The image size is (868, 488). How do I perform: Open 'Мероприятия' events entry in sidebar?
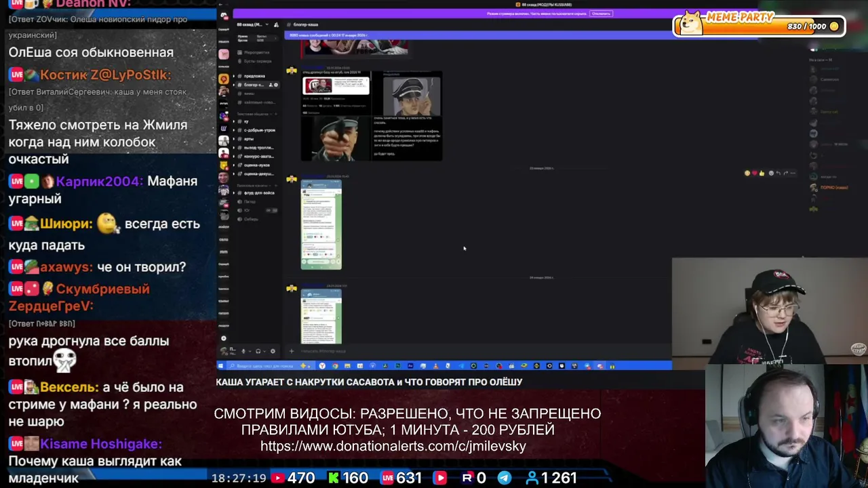pos(253,52)
